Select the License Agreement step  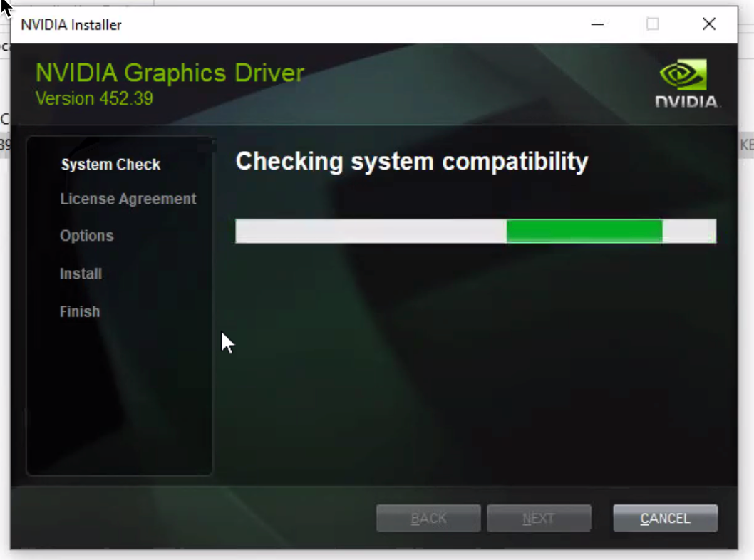click(x=128, y=199)
